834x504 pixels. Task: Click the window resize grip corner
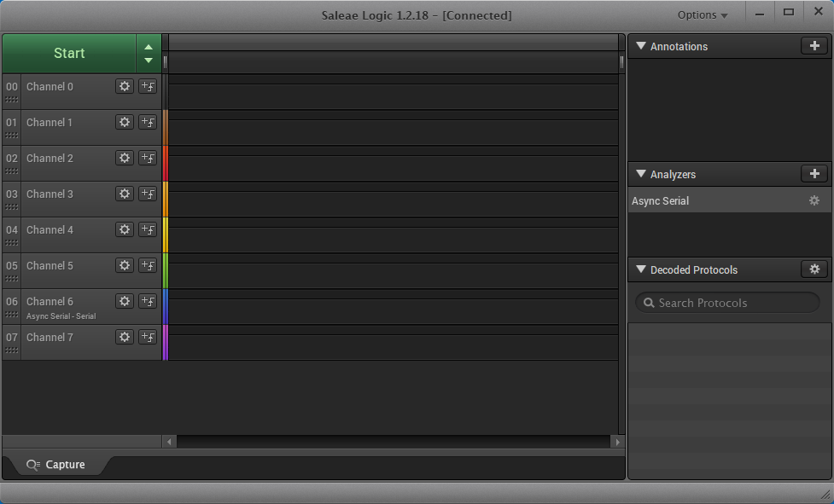point(825,495)
